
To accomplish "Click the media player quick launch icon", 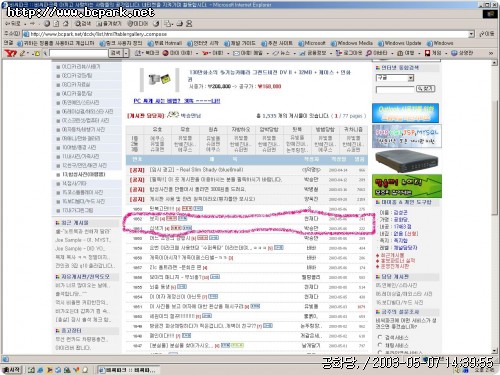I will (49, 370).
